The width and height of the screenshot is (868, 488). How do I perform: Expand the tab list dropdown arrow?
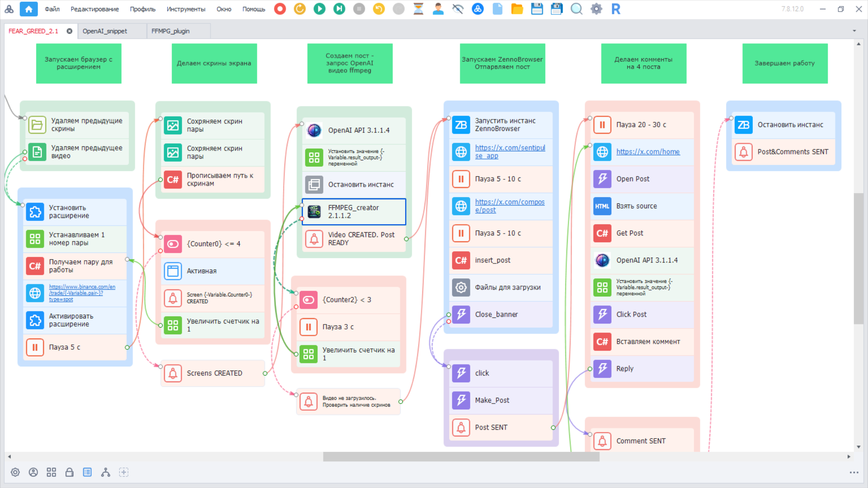(x=854, y=31)
